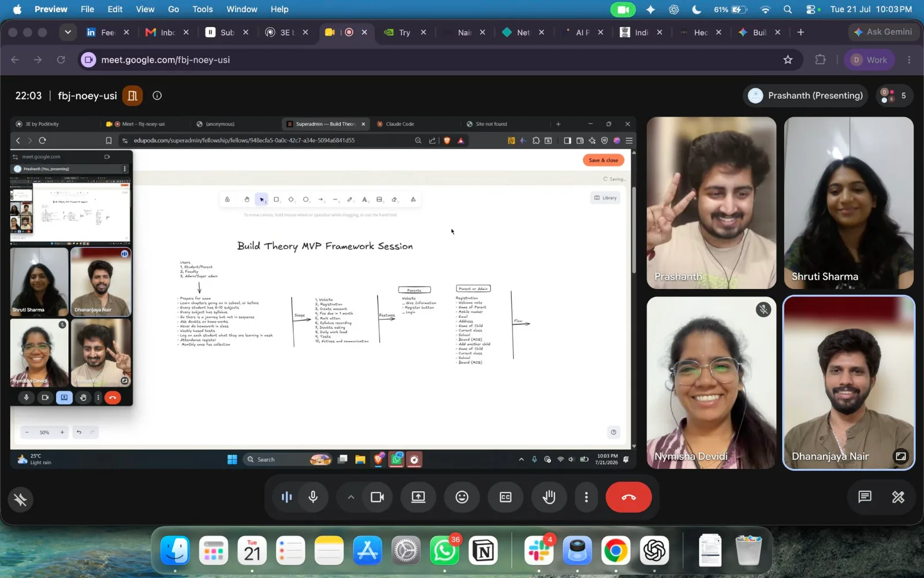This screenshot has width=924, height=578.
Task: Turn off camera in Meet controls
Action: pos(378,497)
